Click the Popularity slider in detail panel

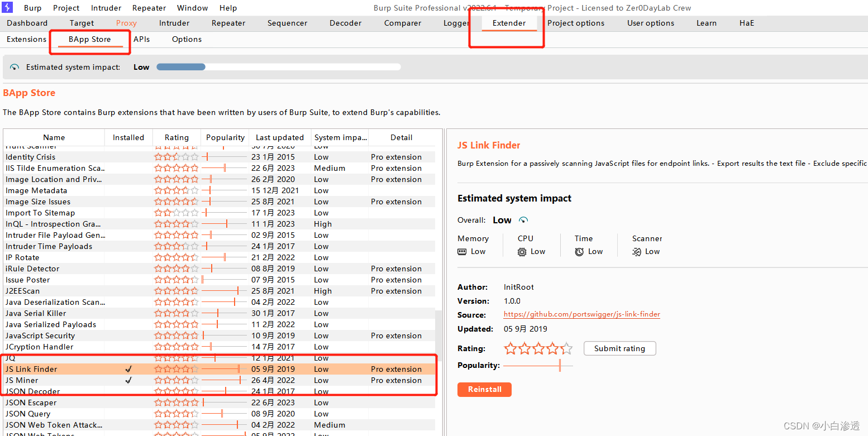[x=538, y=366]
